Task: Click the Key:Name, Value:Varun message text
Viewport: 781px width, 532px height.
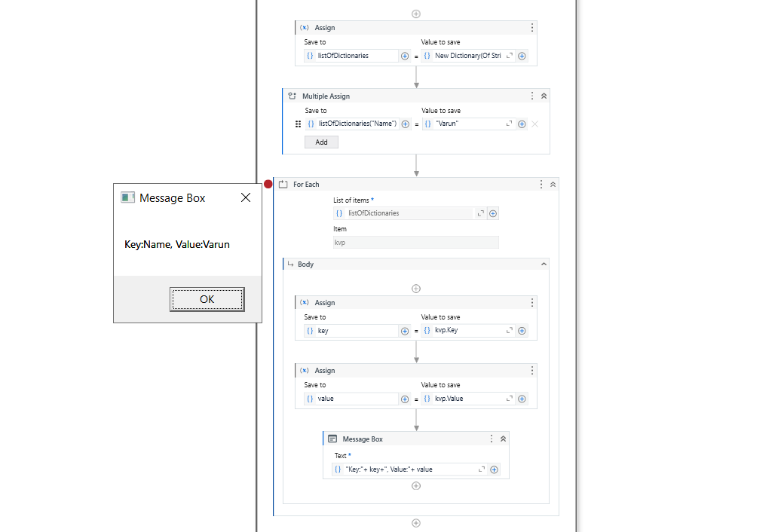Action: 177,244
